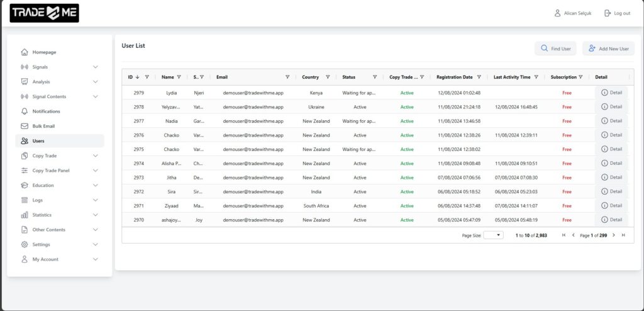This screenshot has width=644, height=311.
Task: Open Detail for user 2979 Lydia
Action: pos(611,93)
